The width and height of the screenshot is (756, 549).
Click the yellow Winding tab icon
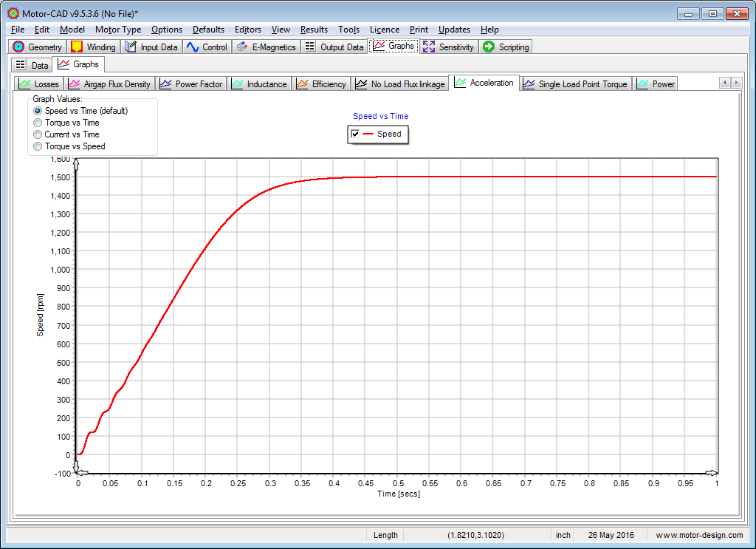coord(77,47)
